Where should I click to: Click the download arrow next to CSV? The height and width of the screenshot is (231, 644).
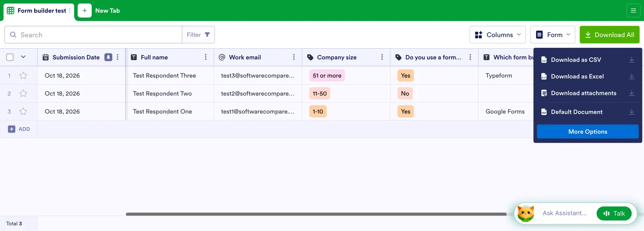click(632, 59)
